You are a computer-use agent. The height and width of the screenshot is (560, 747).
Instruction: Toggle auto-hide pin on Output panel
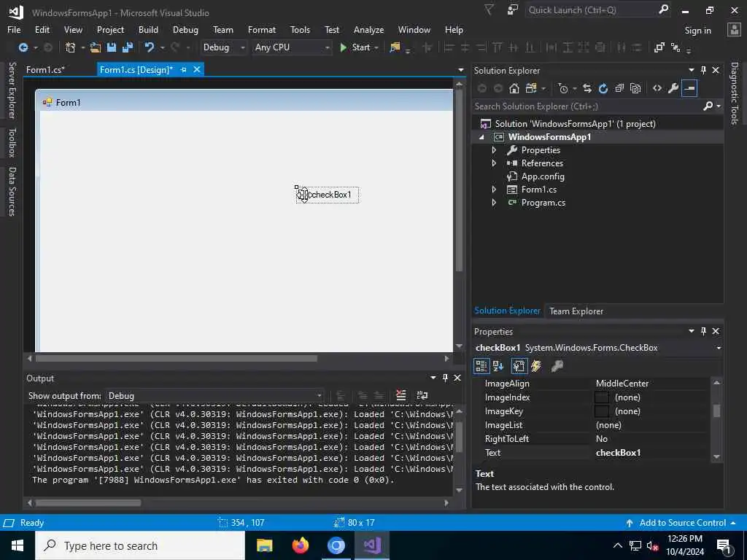tap(445, 378)
